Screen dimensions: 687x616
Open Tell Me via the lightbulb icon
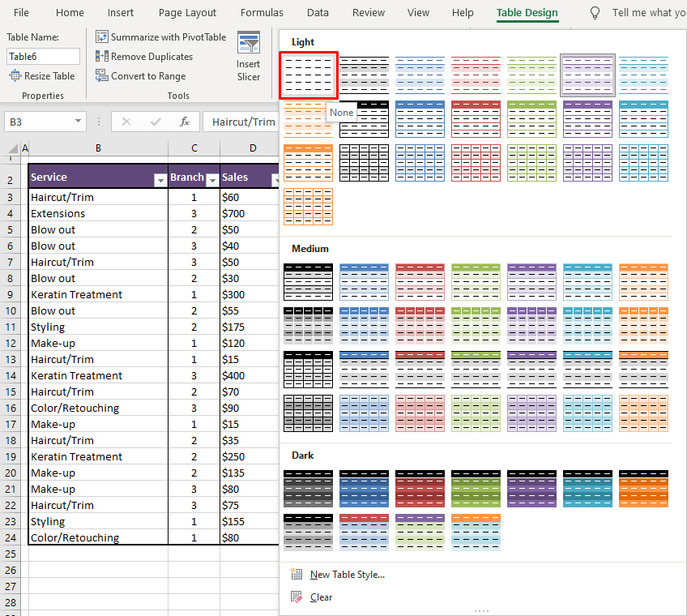pos(594,12)
